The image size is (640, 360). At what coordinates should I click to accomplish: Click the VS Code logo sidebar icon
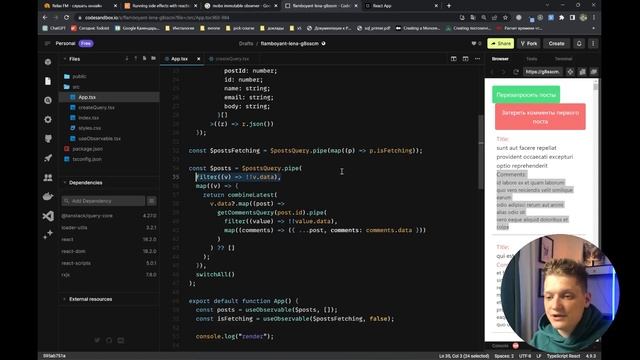click(x=48, y=216)
